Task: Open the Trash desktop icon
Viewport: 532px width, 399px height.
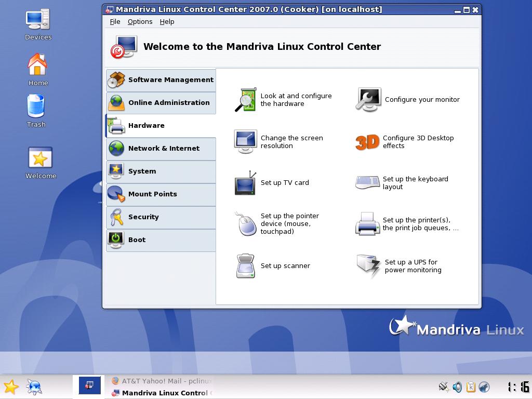Action: click(36, 111)
